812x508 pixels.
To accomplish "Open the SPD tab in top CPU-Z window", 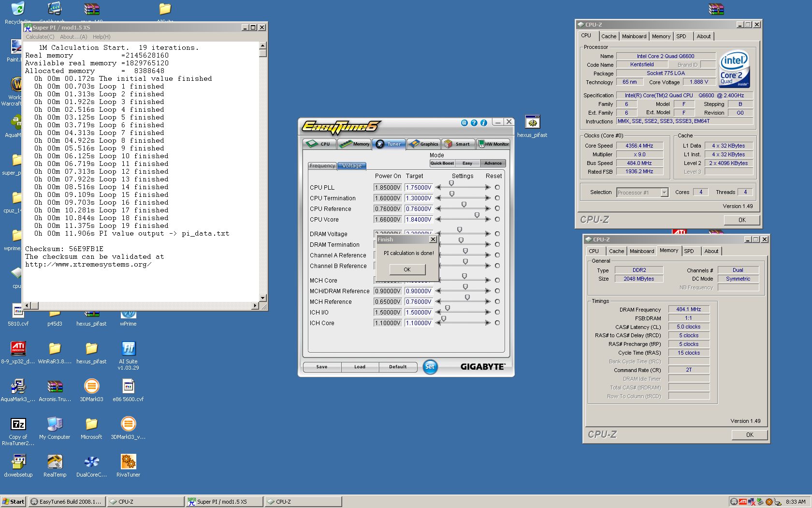I will (681, 36).
